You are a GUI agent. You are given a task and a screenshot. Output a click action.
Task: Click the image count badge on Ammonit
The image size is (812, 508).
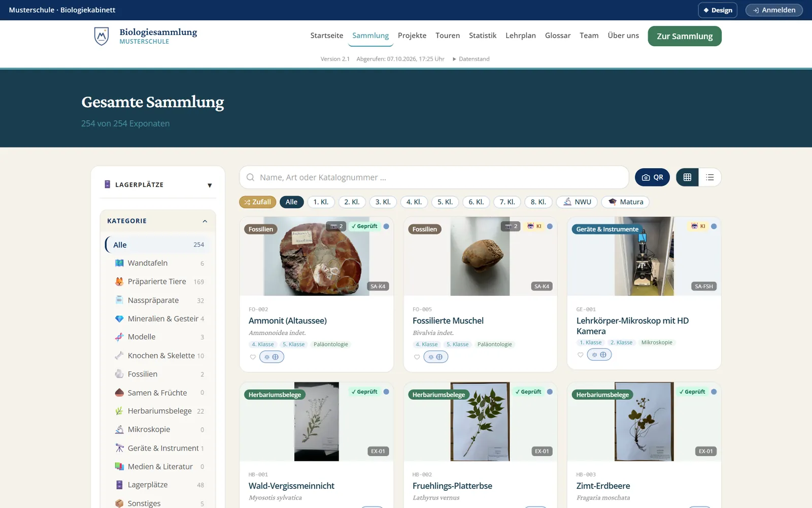[x=336, y=226]
